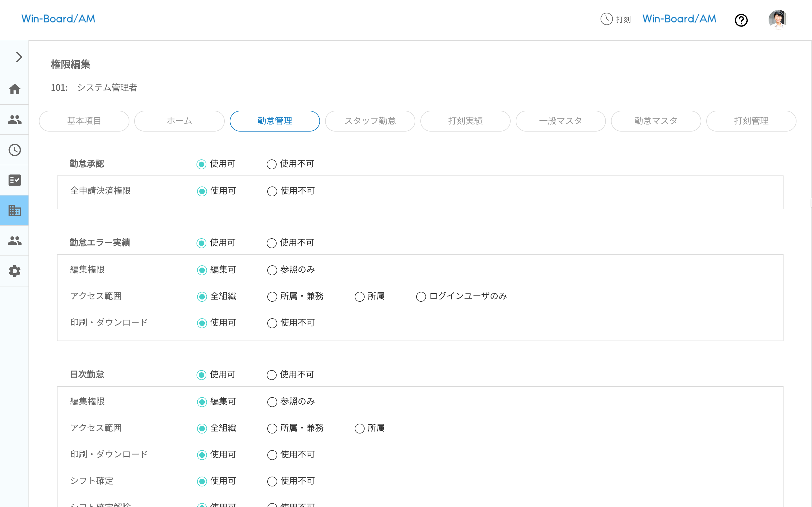Open the checklist icon in sidebar

pyautogui.click(x=15, y=180)
